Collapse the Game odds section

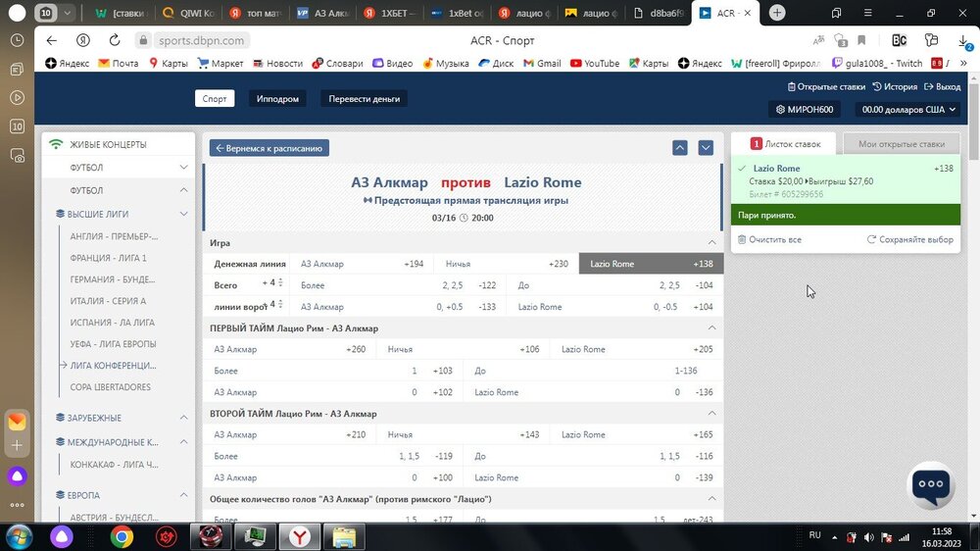[712, 242]
